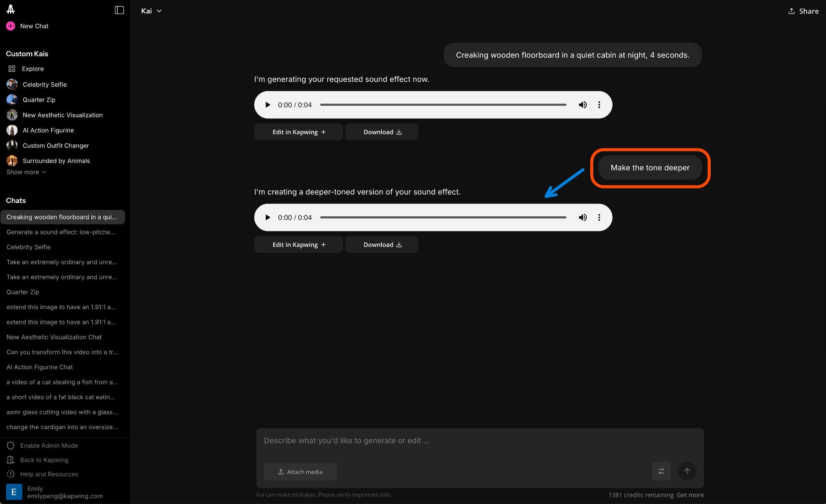Viewport: 826px width, 504px height.
Task: Open the Kai model dropdown
Action: pyautogui.click(x=151, y=11)
